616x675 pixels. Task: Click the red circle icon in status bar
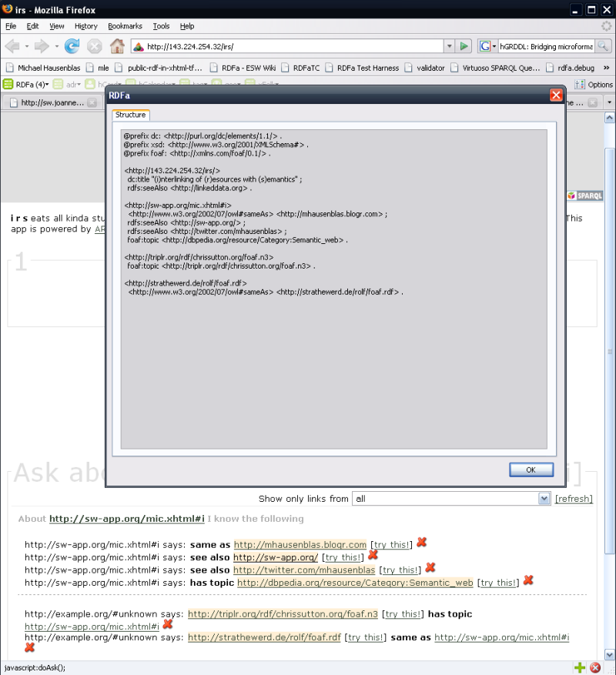(x=595, y=667)
